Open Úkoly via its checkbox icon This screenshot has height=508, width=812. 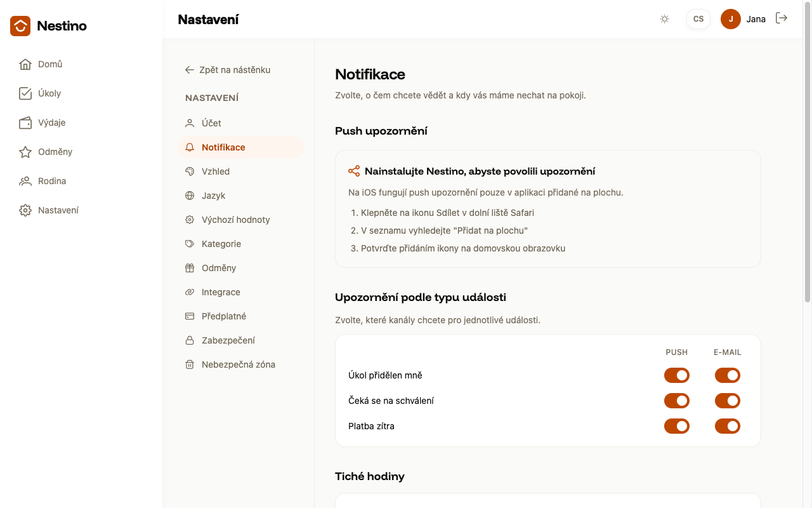(25, 93)
